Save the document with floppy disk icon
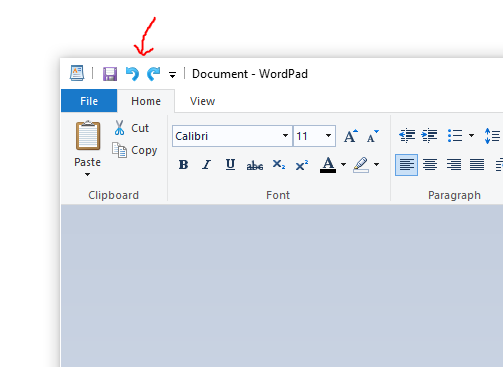 (110, 74)
